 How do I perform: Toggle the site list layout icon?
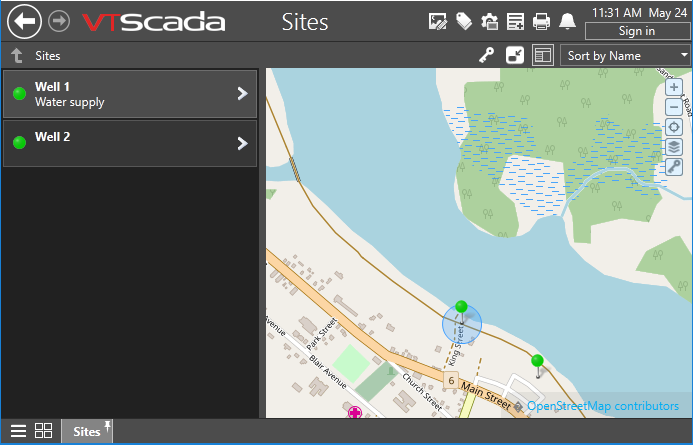tap(543, 56)
